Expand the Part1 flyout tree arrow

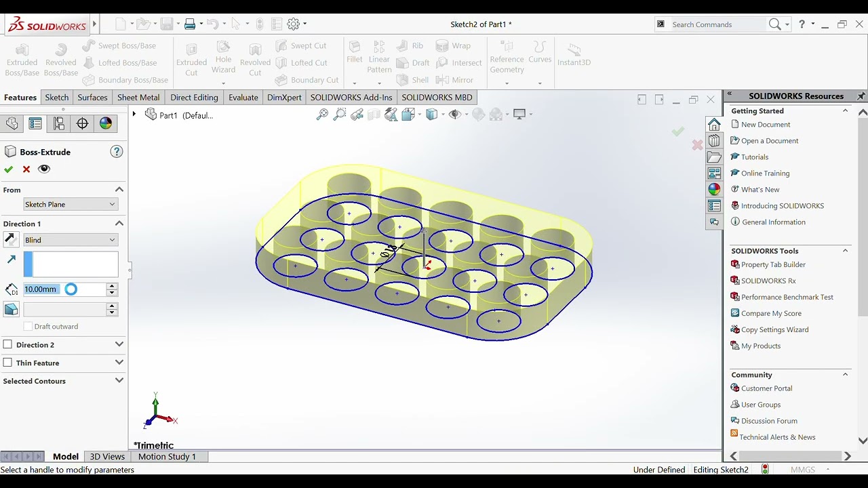pos(134,115)
